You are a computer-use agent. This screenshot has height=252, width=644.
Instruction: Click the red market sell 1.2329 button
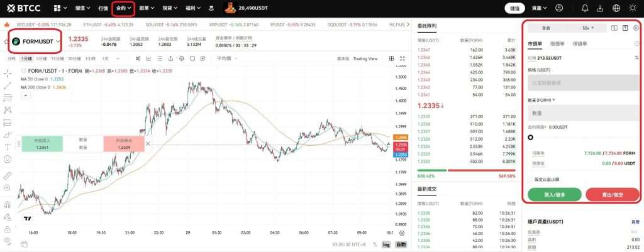(x=124, y=144)
